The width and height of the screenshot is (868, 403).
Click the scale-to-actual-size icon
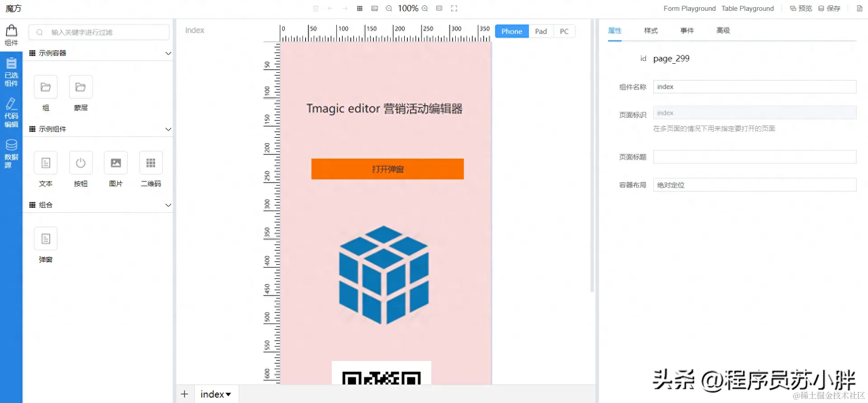click(439, 8)
